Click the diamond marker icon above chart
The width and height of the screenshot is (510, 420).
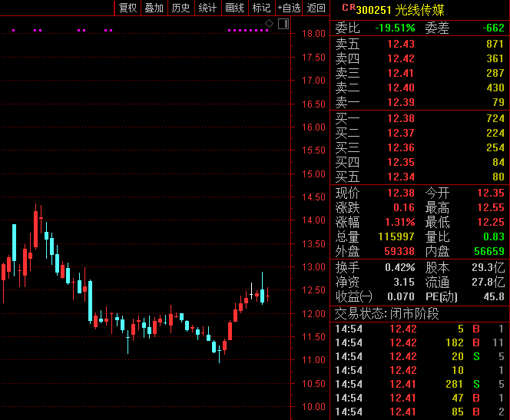tap(270, 25)
